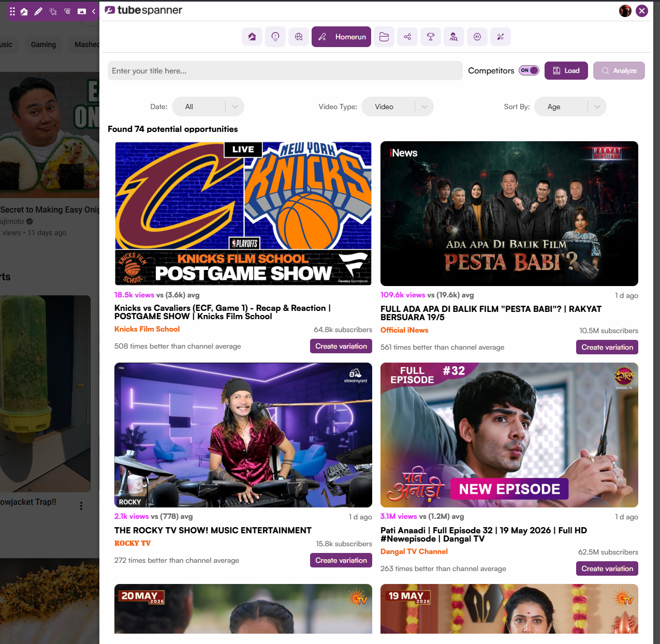Viewport: 660px width, 644px height.
Task: Open the trophy tab
Action: (x=431, y=37)
